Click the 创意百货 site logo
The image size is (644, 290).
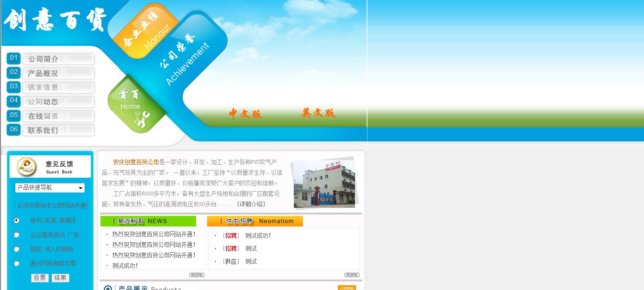pyautogui.click(x=55, y=20)
